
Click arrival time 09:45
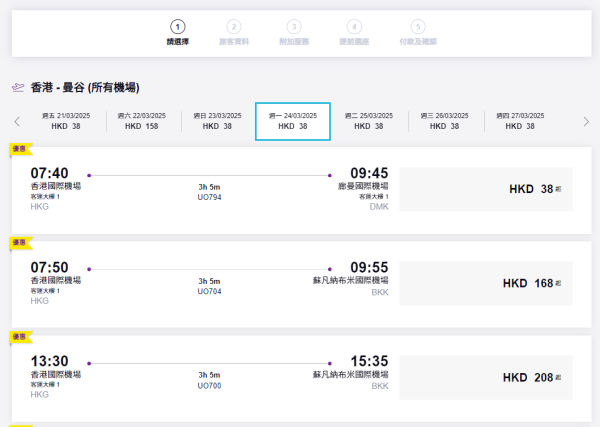pos(369,173)
